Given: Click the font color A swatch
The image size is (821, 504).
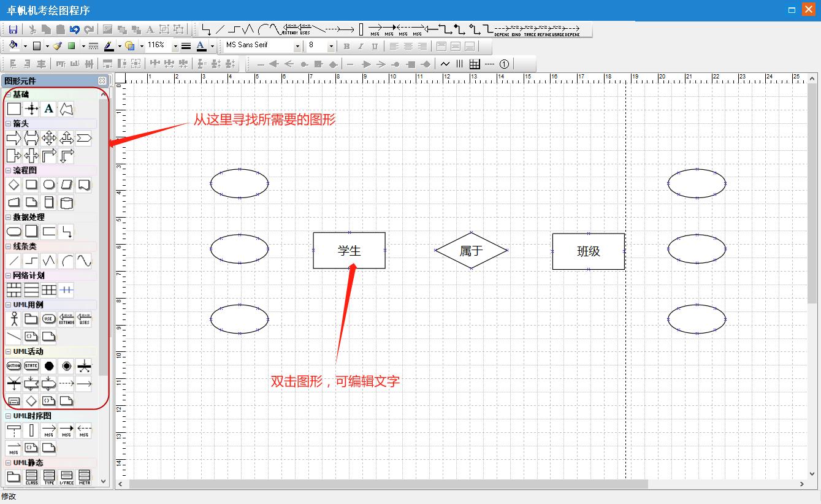Looking at the screenshot, I should click(202, 46).
